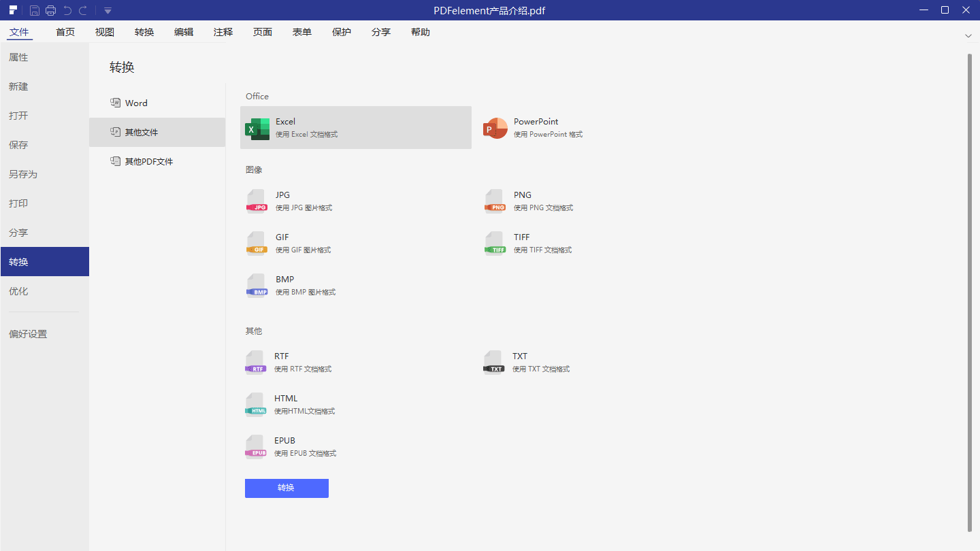980x551 pixels.
Task: Select 属性 in the file sidebar
Action: tap(44, 57)
